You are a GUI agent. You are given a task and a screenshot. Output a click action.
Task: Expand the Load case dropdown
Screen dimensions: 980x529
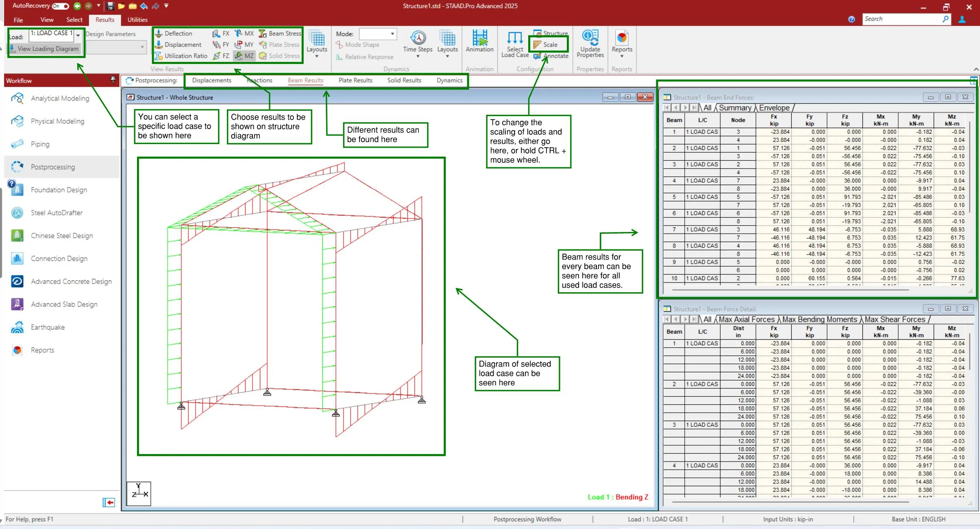click(x=78, y=35)
